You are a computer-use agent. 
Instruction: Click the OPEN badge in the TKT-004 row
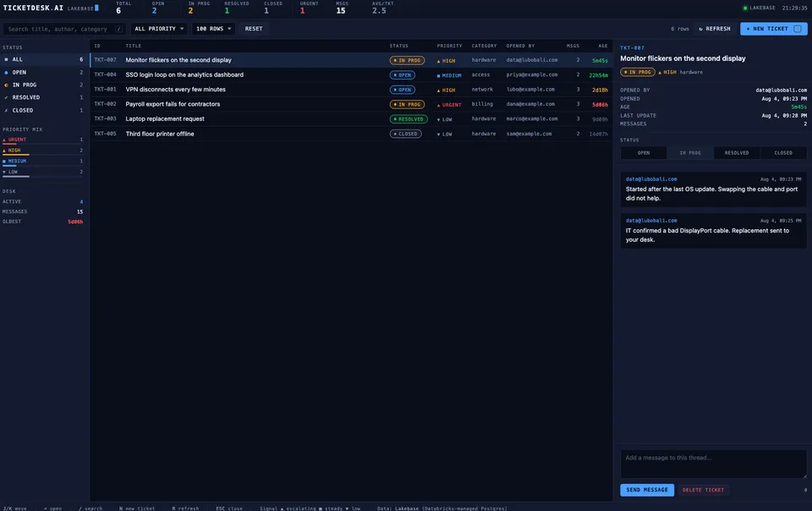coord(403,75)
